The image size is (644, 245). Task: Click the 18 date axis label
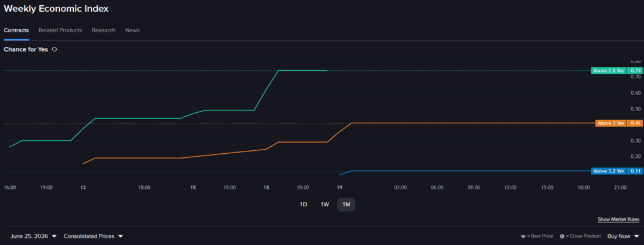coord(266,188)
